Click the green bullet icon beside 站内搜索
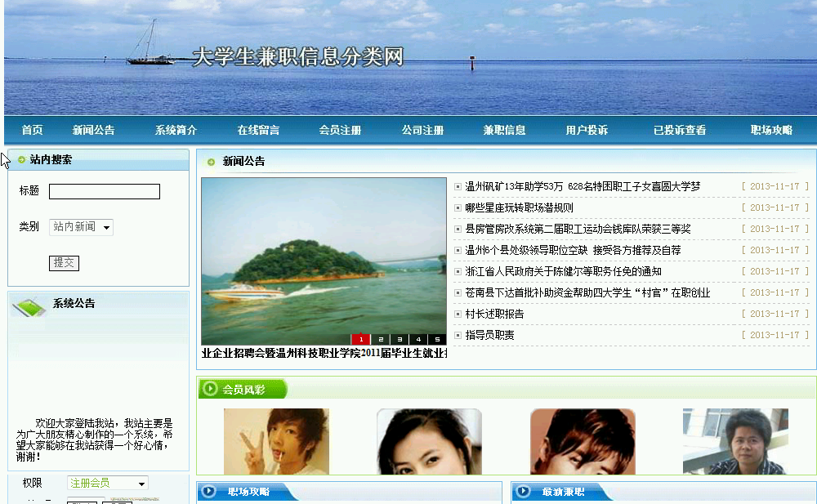The image size is (817, 504). 22,160
